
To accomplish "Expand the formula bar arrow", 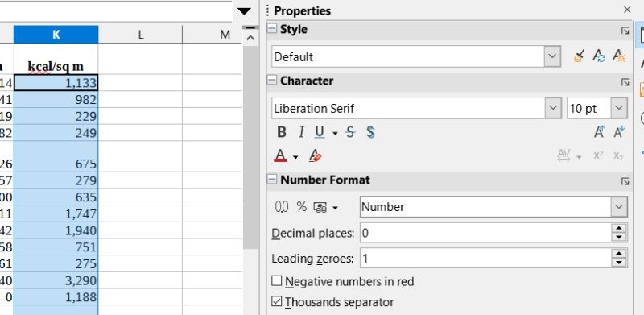I will [245, 11].
